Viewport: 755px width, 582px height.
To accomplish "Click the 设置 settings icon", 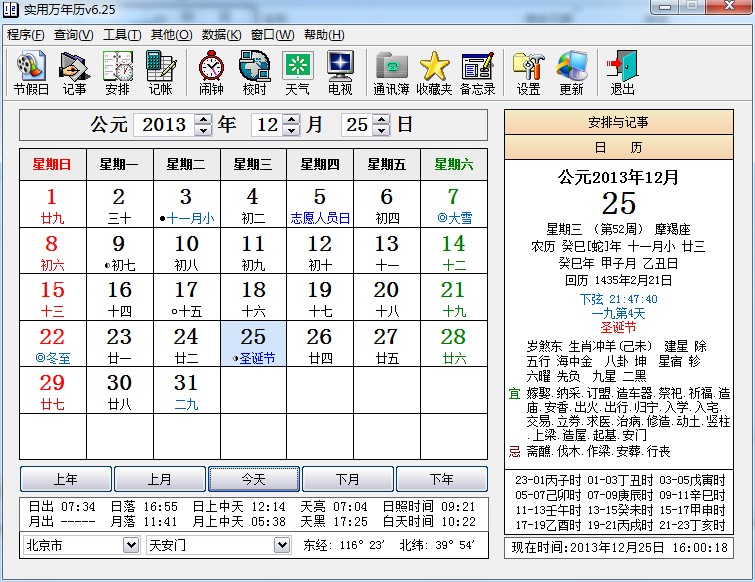I will click(x=528, y=72).
